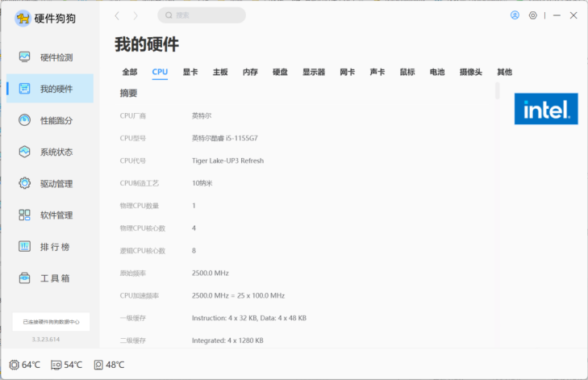Go back with left arrow

[117, 15]
